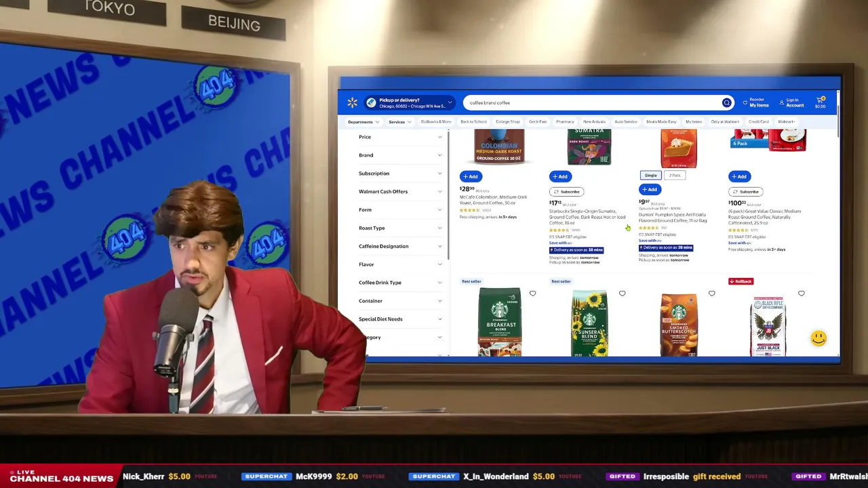Open Starbucks Single-Origin Sumatra product title
The width and height of the screenshot is (868, 488).
point(587,217)
